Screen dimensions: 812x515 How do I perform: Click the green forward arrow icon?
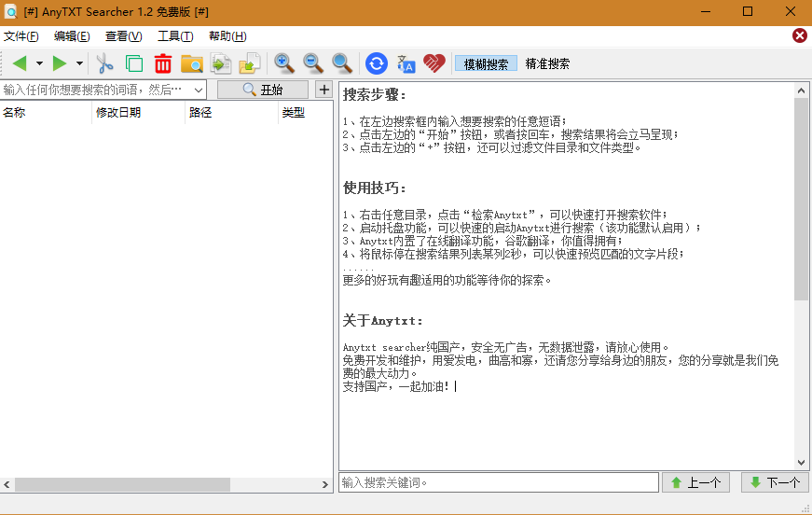pos(60,63)
